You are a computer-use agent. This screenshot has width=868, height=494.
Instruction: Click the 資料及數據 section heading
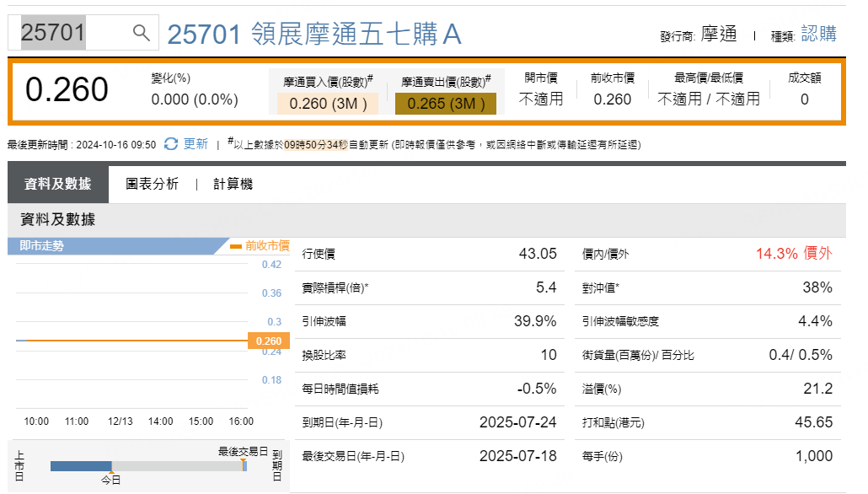coord(57,220)
